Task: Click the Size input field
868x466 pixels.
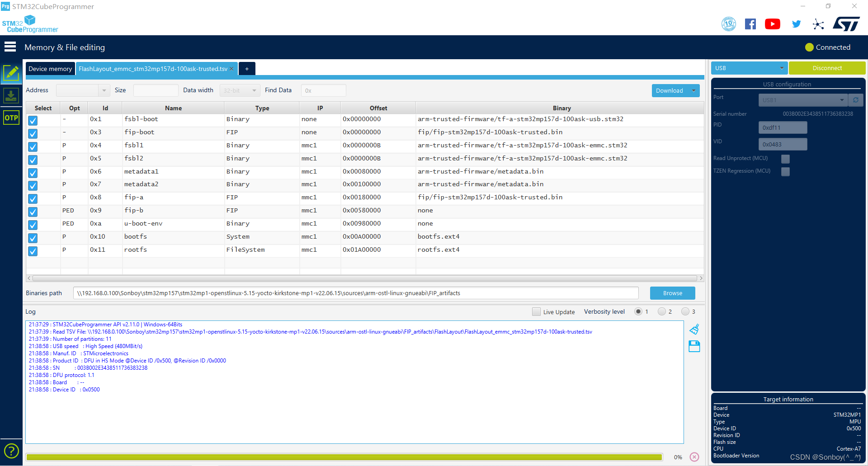Action: [156, 90]
